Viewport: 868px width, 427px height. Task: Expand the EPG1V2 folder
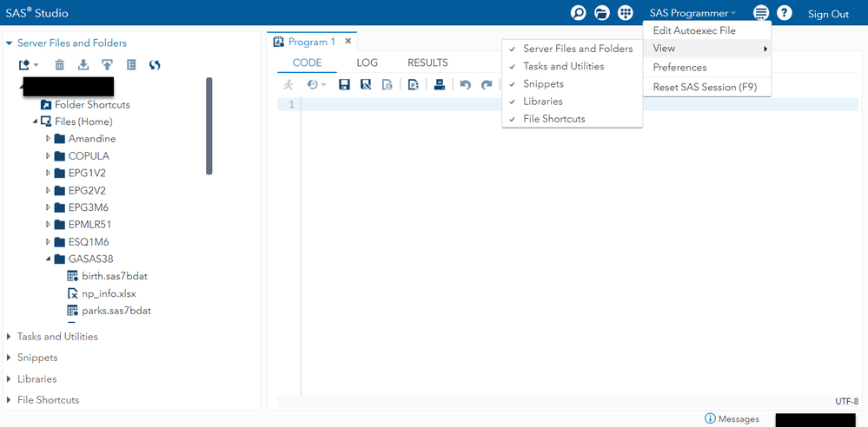point(48,173)
